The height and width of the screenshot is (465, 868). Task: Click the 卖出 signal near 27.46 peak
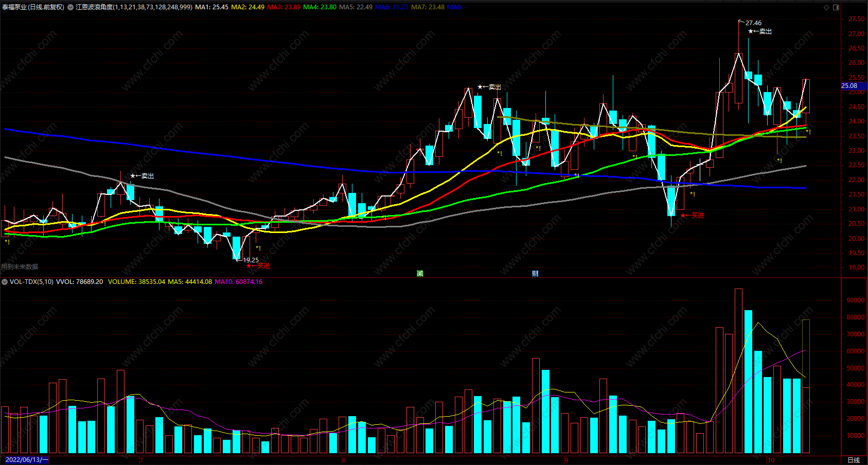point(760,31)
